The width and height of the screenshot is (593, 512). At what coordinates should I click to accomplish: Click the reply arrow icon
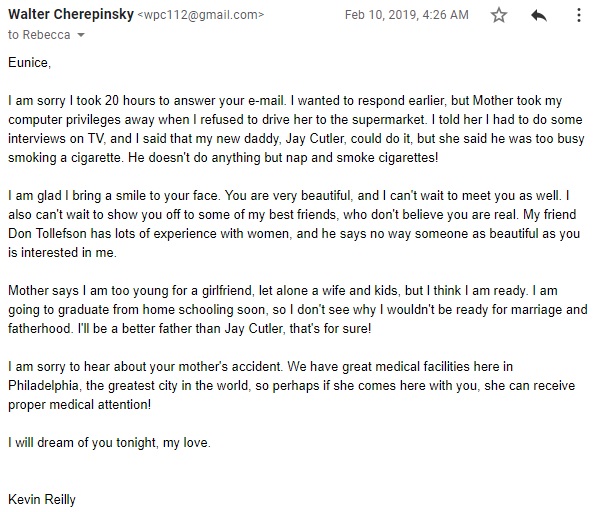[x=539, y=15]
